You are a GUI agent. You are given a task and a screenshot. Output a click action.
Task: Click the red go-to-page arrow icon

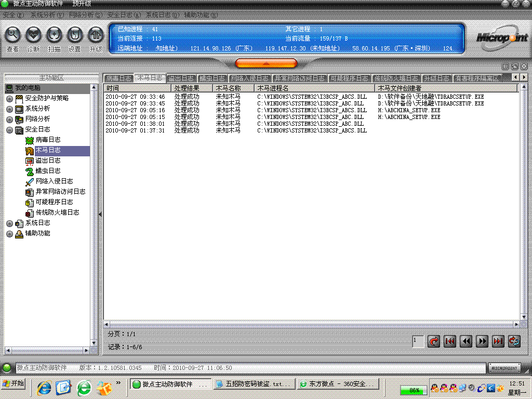(x=434, y=341)
